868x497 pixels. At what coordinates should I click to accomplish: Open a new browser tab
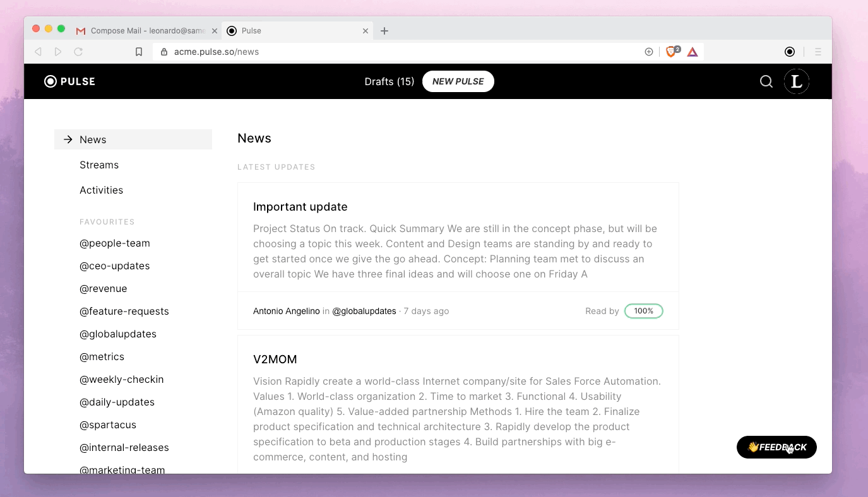point(384,30)
